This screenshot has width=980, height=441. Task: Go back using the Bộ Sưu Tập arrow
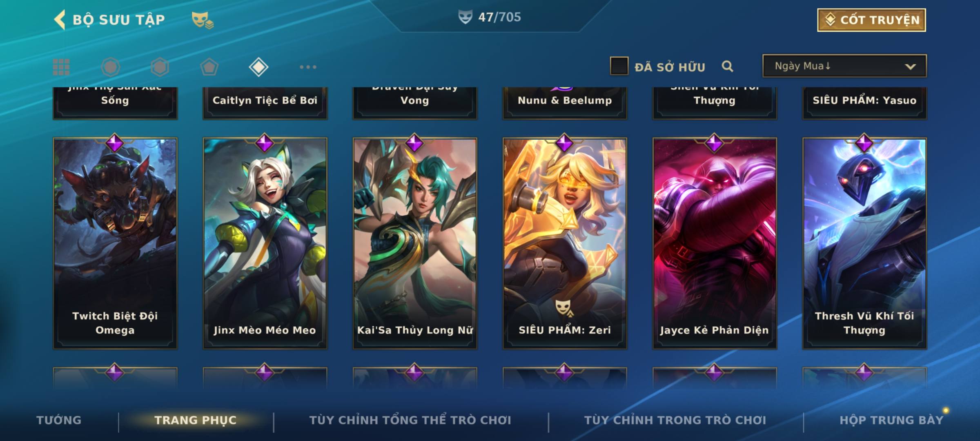click(x=60, y=20)
